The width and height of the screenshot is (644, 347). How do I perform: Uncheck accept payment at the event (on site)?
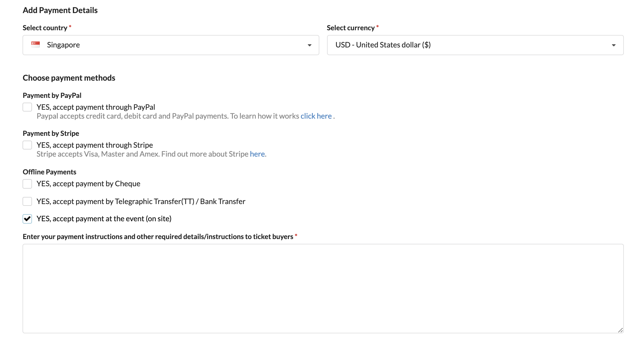pyautogui.click(x=27, y=219)
